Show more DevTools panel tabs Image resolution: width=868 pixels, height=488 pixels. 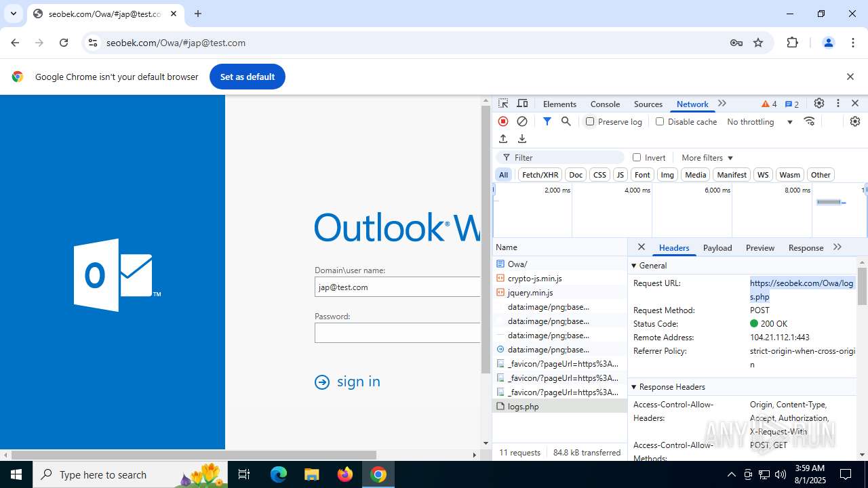tap(722, 104)
